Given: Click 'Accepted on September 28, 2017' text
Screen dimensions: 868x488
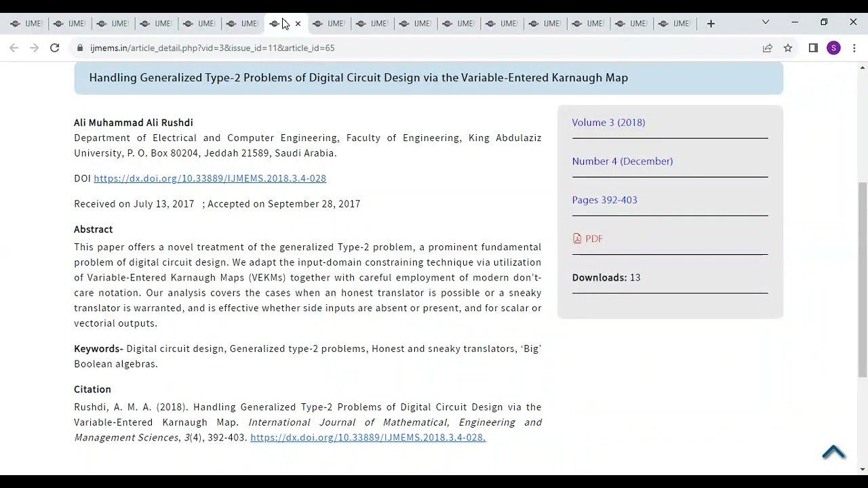Looking at the screenshot, I should pyautogui.click(x=284, y=204).
